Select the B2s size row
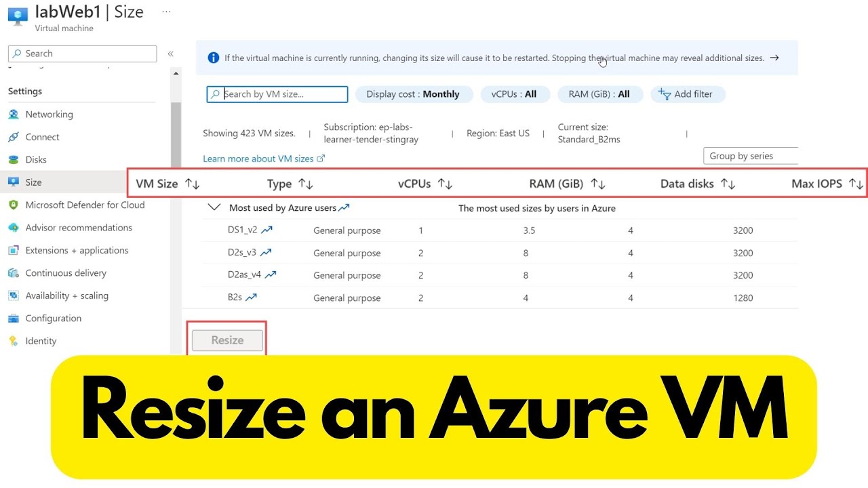 (x=500, y=298)
